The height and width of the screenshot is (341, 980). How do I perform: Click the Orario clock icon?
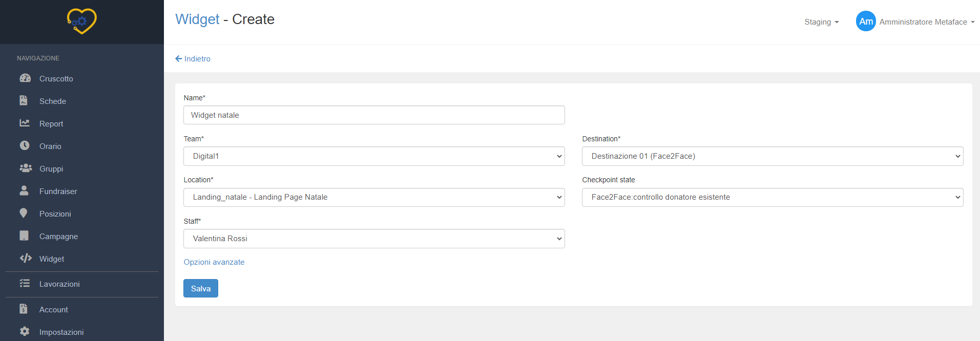(x=25, y=146)
